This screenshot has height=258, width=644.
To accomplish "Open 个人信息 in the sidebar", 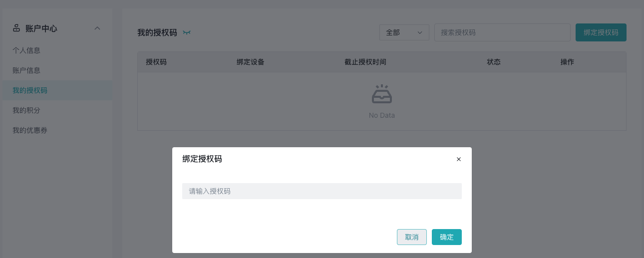I will (26, 50).
